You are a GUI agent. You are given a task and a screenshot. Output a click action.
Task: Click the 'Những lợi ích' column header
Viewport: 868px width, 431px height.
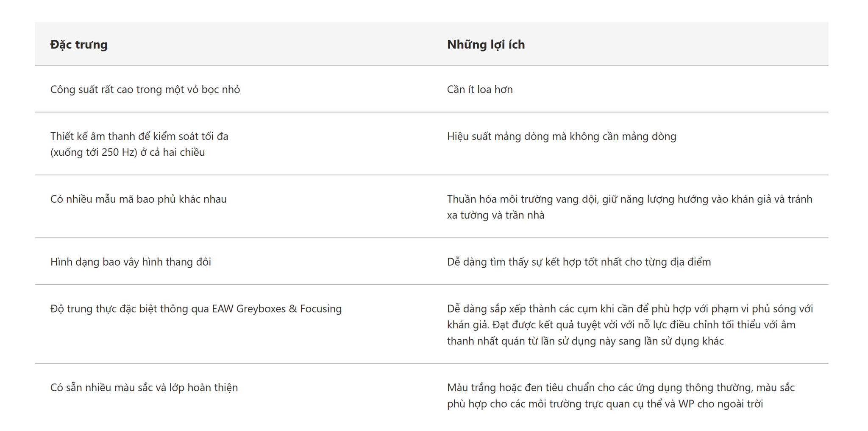(x=486, y=45)
